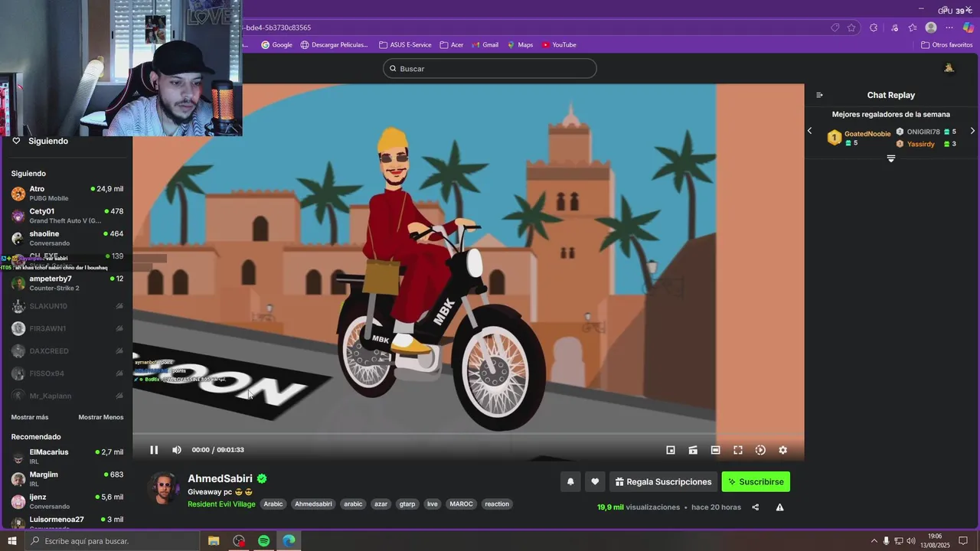
Task: Open the browser favorites list icon
Action: tap(913, 28)
